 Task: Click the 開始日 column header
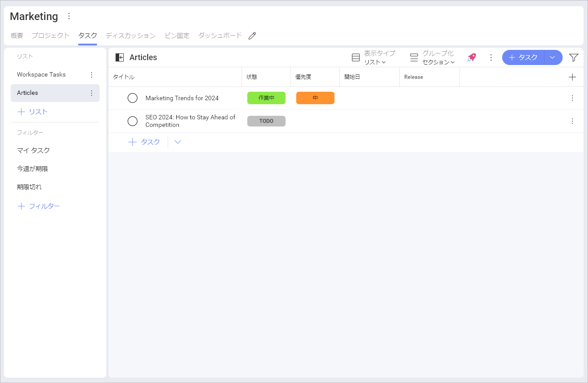pos(370,77)
